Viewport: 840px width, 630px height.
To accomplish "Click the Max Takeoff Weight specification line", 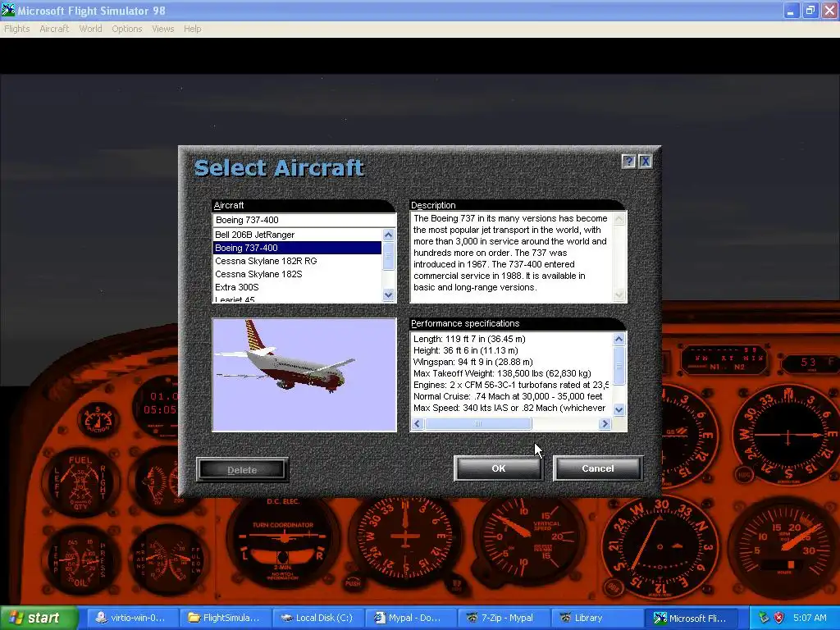I will pyautogui.click(x=502, y=373).
